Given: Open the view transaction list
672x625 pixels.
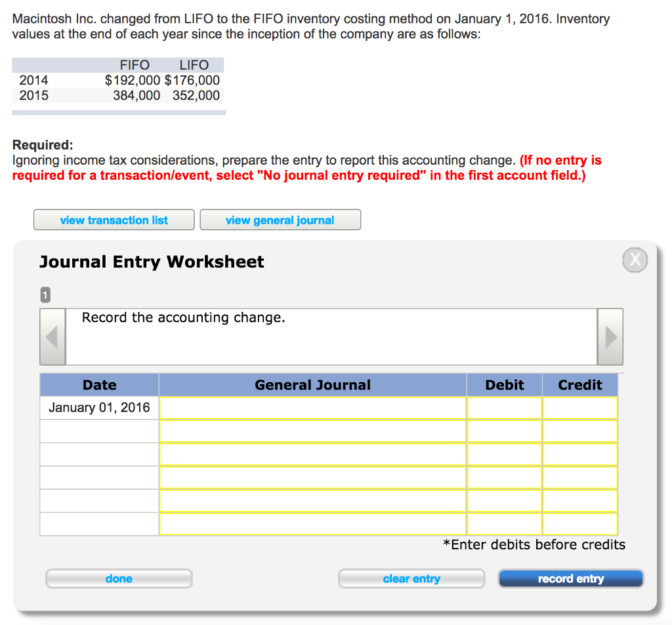Looking at the screenshot, I should [x=114, y=220].
